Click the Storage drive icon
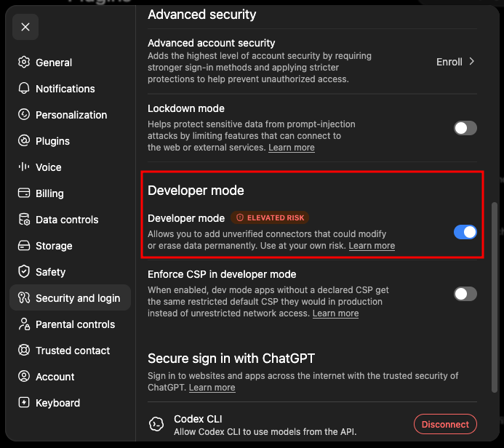Viewport: 504px width, 448px height. [x=24, y=246]
